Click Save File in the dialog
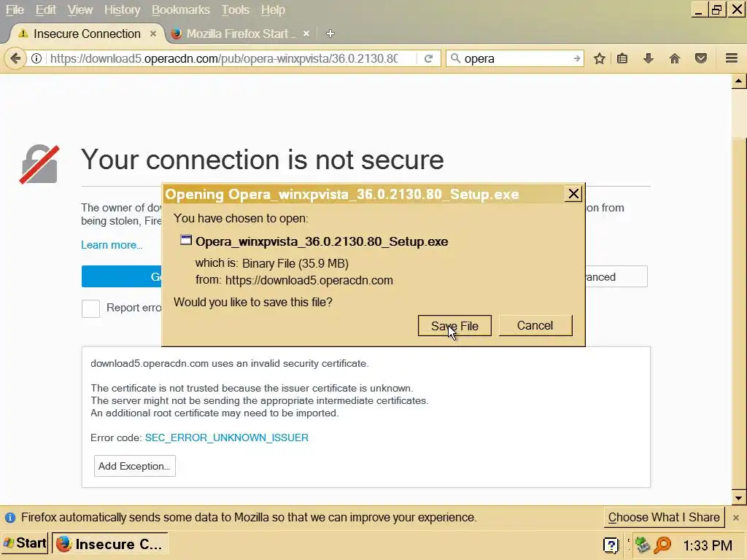The width and height of the screenshot is (747, 560). coord(454,326)
